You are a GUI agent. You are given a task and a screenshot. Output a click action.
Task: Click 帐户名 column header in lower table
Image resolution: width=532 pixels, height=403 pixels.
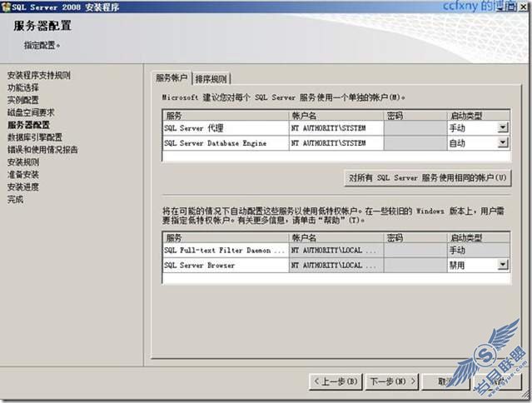(336, 237)
